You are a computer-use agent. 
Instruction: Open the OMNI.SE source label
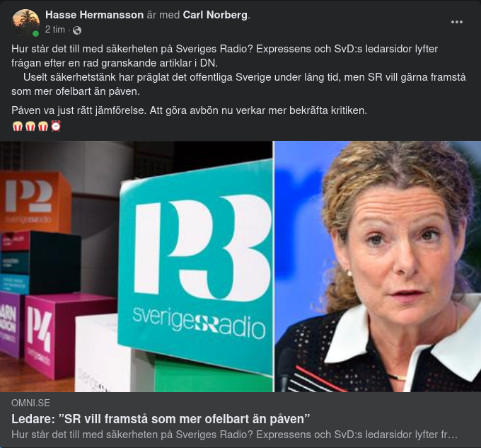(30, 403)
